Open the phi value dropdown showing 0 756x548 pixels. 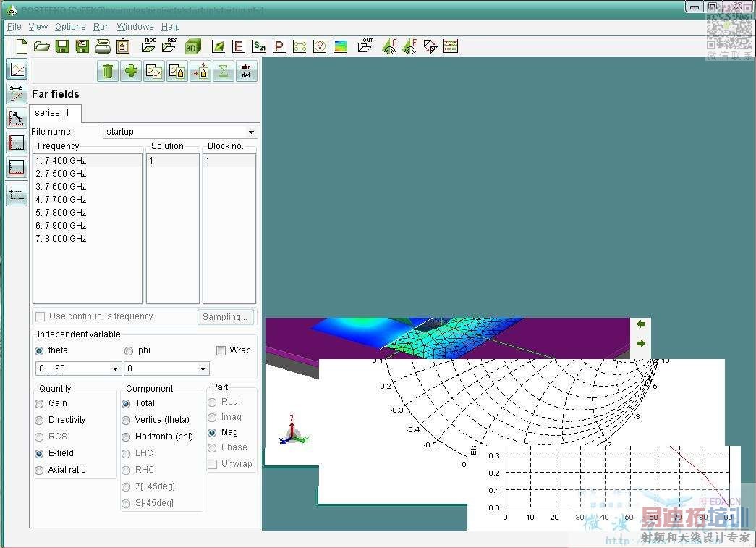[167, 368]
